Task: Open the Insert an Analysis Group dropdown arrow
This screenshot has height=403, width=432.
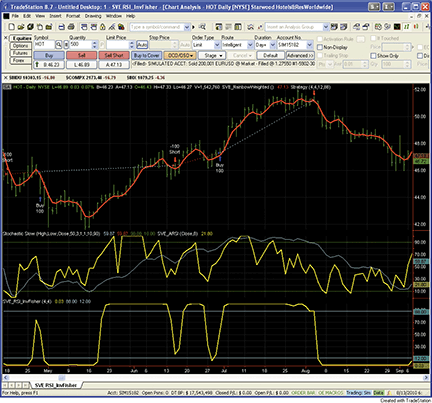Action: pyautogui.click(x=326, y=27)
